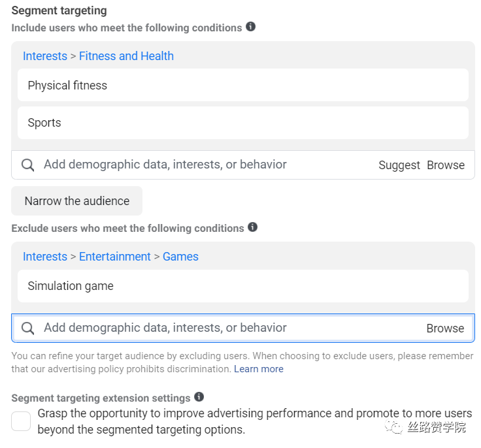481x448 pixels.
Task: Focus the include demographic data input field
Action: click(x=196, y=165)
